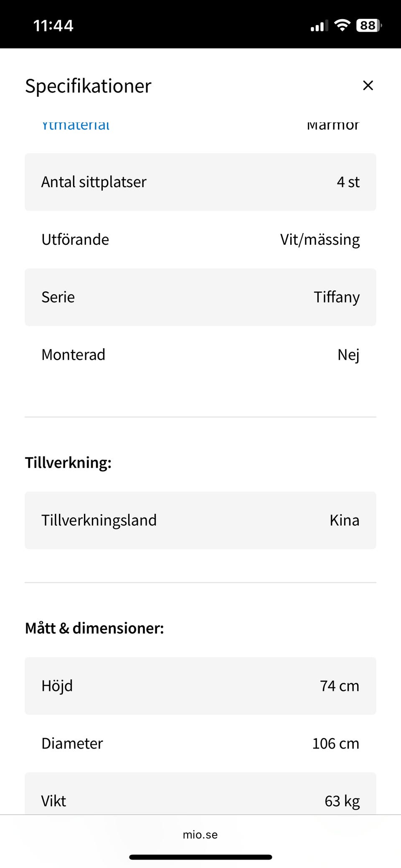Select the Monterad row
Viewport: 401px width, 868px height.
point(200,355)
